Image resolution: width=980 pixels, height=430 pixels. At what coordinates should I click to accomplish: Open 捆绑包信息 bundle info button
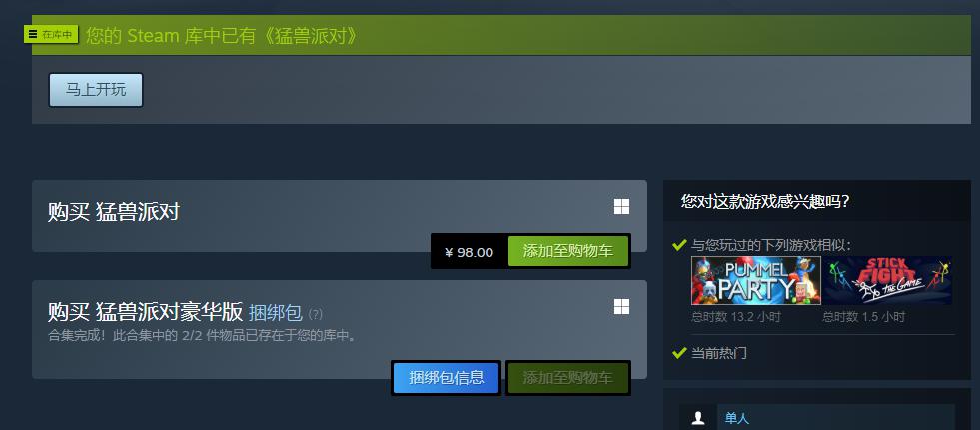point(447,377)
